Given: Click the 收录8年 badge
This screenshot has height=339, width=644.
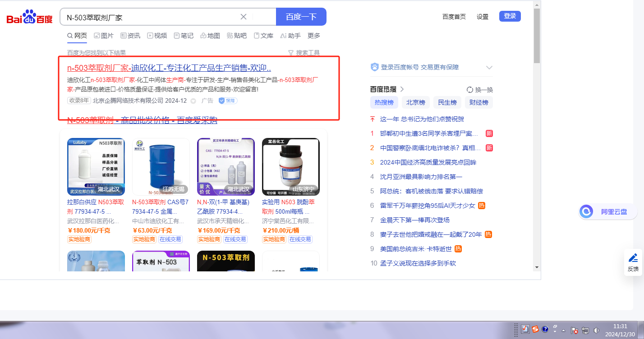Looking at the screenshot, I should tap(79, 101).
